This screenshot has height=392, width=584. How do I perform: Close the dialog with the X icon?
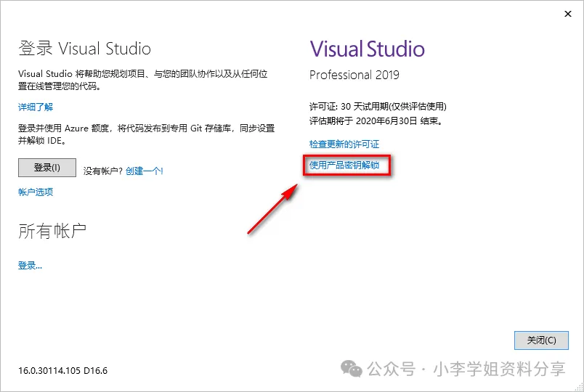click(x=567, y=14)
